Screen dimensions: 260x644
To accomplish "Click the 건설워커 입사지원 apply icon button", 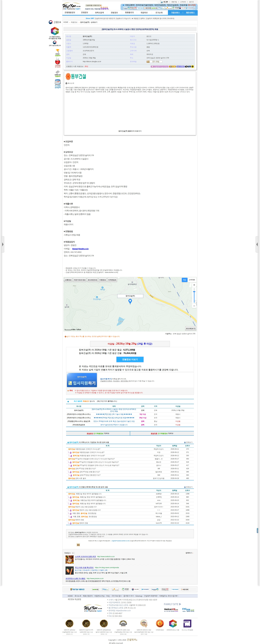I will coord(160,67).
